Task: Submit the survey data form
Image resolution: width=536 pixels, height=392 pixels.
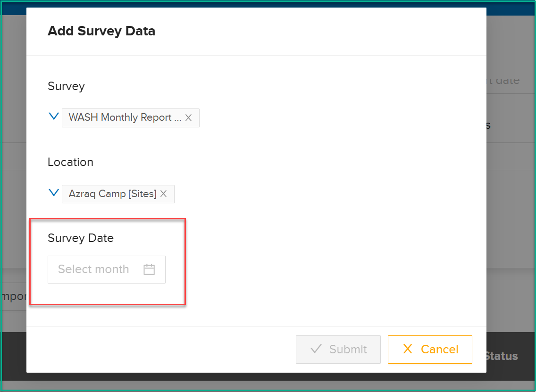Action: click(x=338, y=349)
